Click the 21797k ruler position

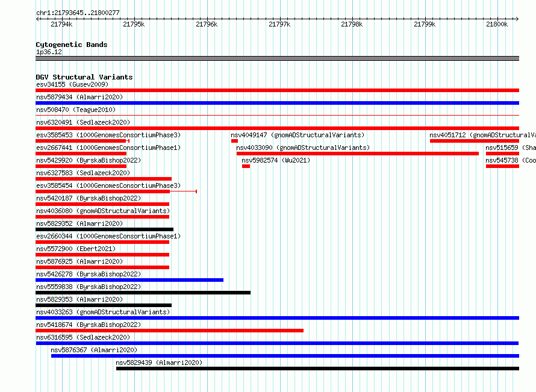tap(279, 24)
